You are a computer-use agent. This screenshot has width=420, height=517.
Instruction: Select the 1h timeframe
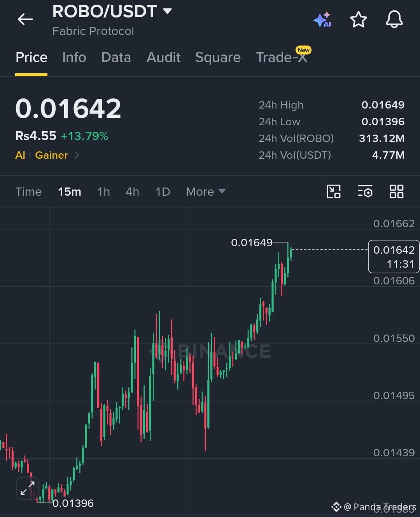tap(103, 191)
